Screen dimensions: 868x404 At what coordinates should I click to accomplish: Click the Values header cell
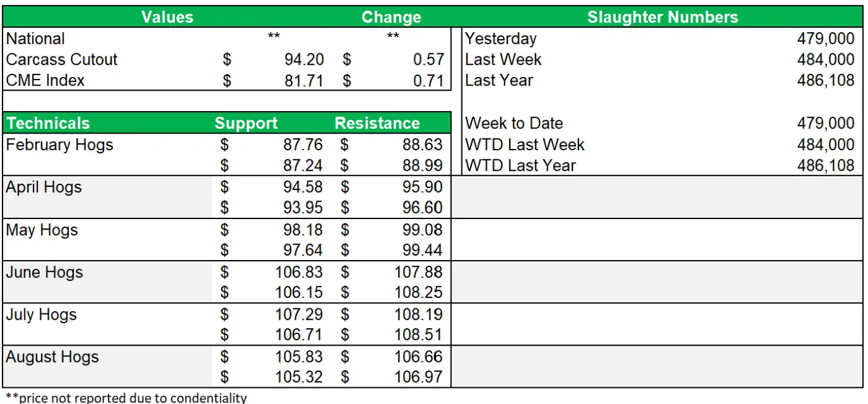click(x=167, y=17)
